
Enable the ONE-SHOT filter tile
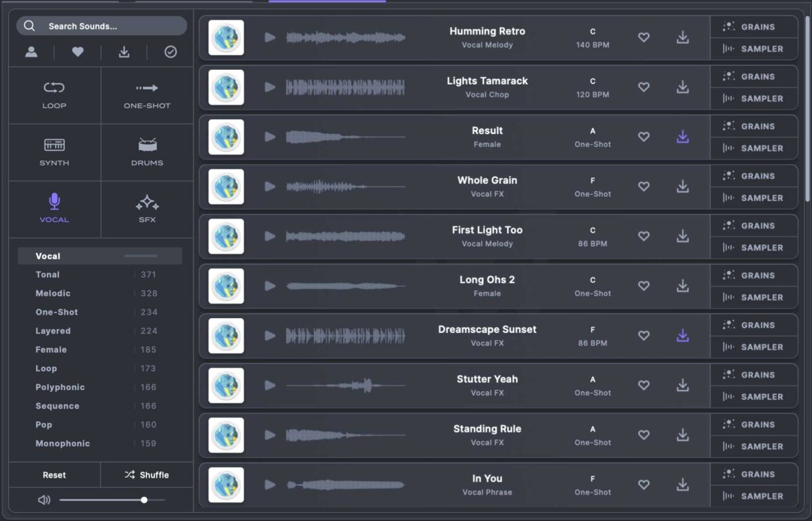click(148, 95)
